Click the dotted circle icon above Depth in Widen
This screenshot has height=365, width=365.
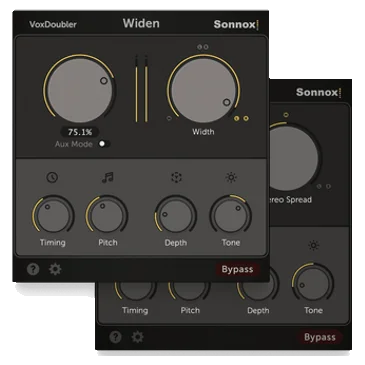pyautogui.click(x=176, y=177)
